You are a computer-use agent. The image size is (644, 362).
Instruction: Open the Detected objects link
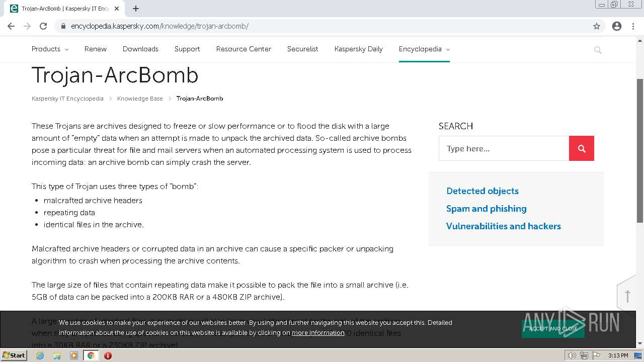coord(482,191)
